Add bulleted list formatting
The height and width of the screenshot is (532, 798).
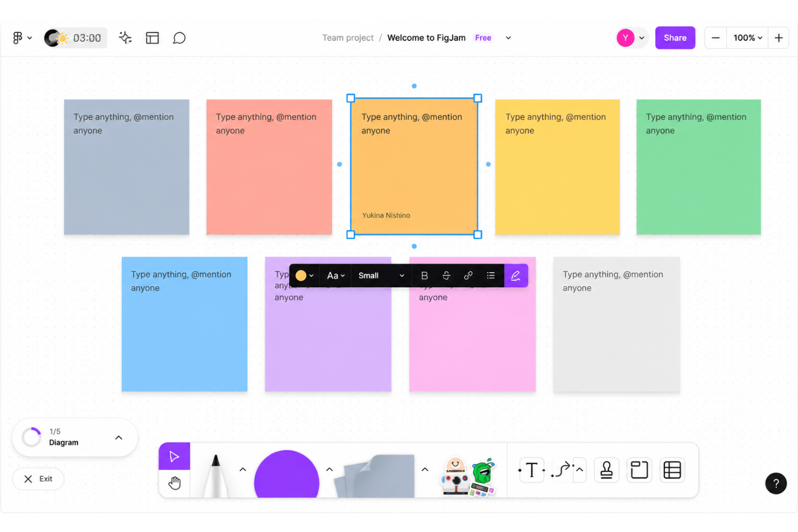(x=491, y=275)
